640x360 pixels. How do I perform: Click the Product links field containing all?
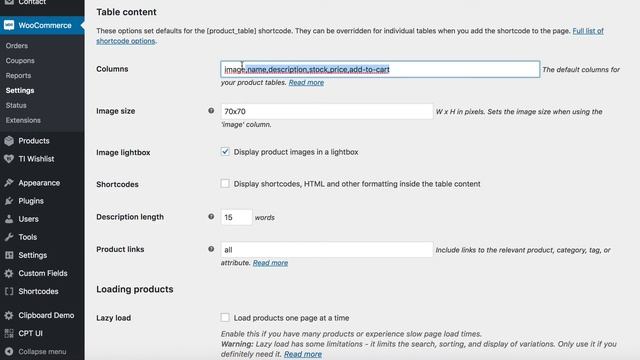tap(327, 249)
